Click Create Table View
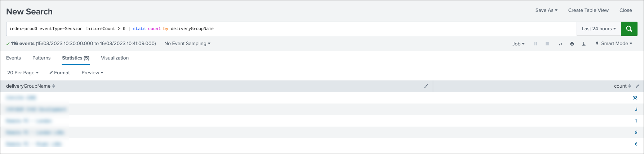 pos(588,10)
